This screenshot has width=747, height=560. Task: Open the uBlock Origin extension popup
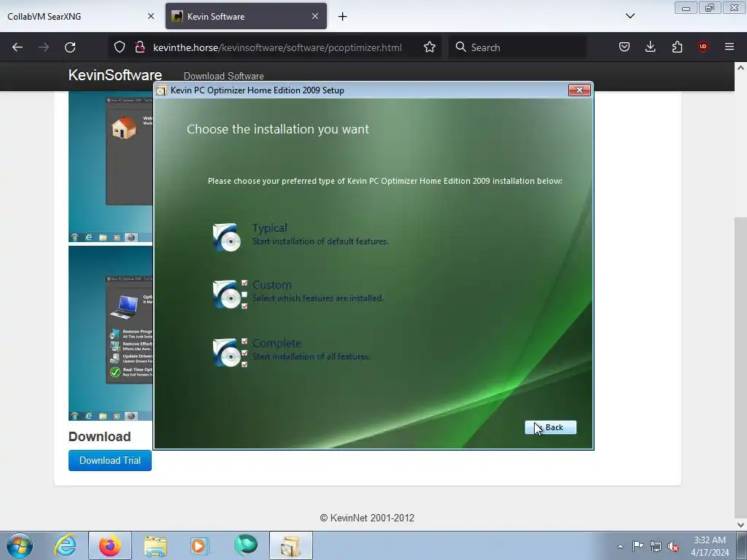pyautogui.click(x=703, y=47)
